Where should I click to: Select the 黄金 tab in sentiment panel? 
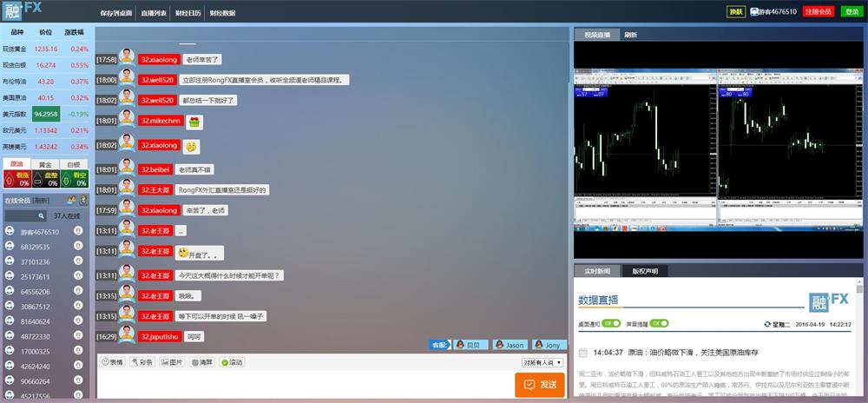(x=45, y=163)
